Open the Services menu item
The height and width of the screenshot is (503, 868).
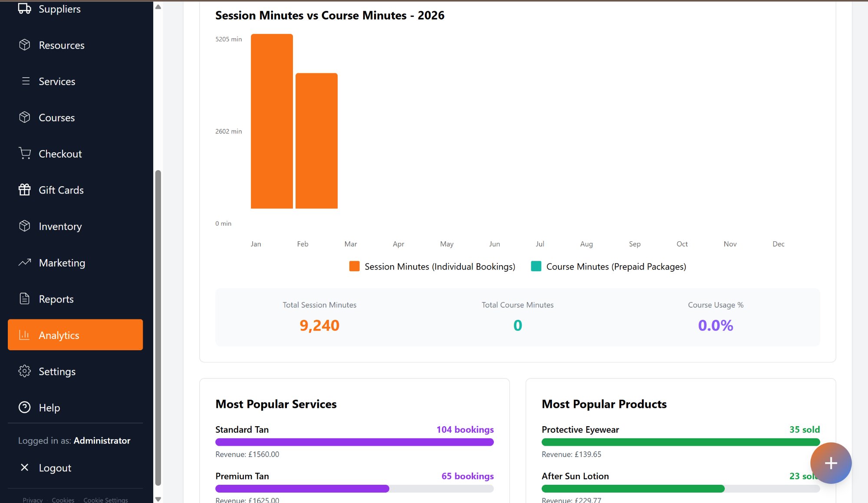(57, 81)
